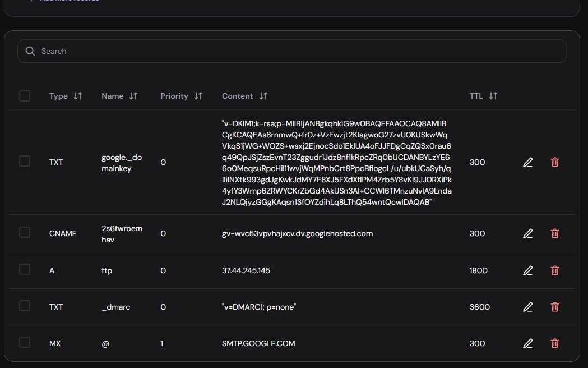Delete the ftp A record
The width and height of the screenshot is (588, 368).
tap(554, 270)
